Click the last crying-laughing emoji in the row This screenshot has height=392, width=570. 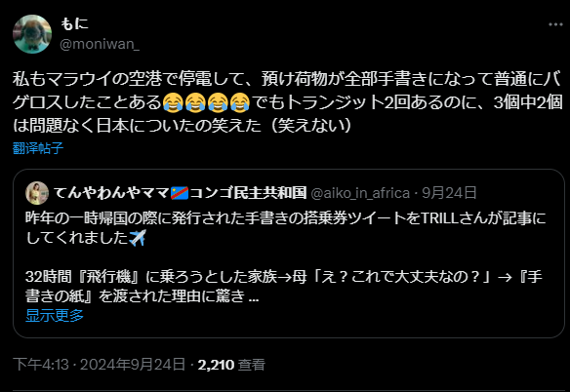240,102
